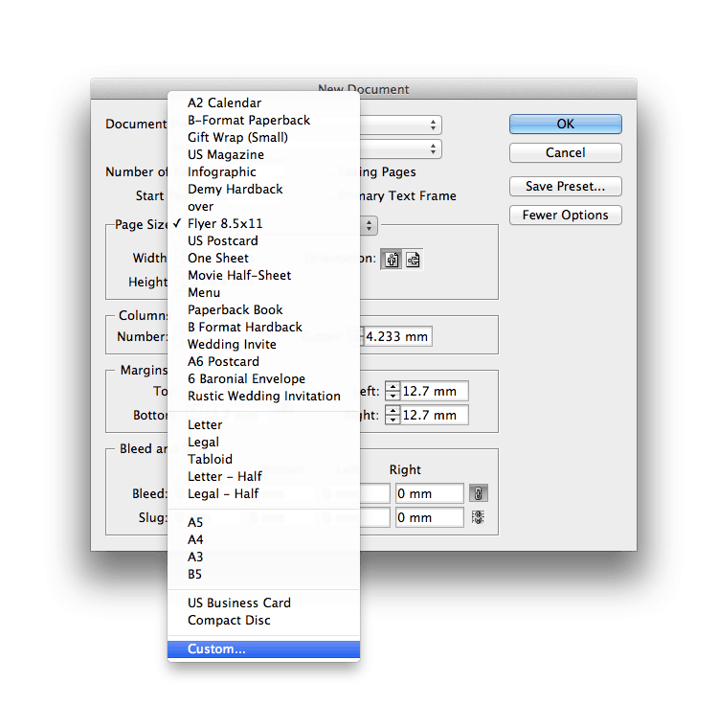Viewport: 718px width, 728px height.
Task: Open Document Preset dropdown arrows
Action: click(x=433, y=125)
